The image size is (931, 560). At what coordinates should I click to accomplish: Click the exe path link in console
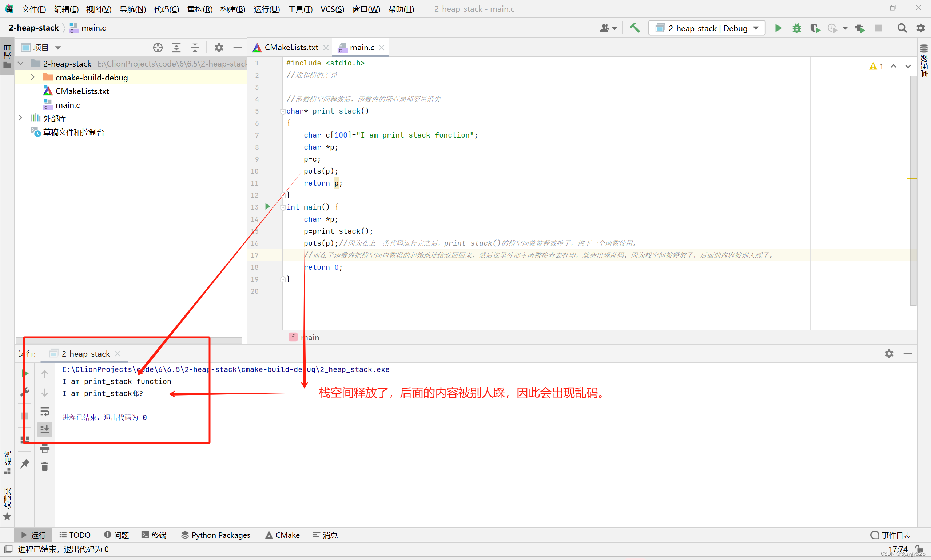click(226, 369)
